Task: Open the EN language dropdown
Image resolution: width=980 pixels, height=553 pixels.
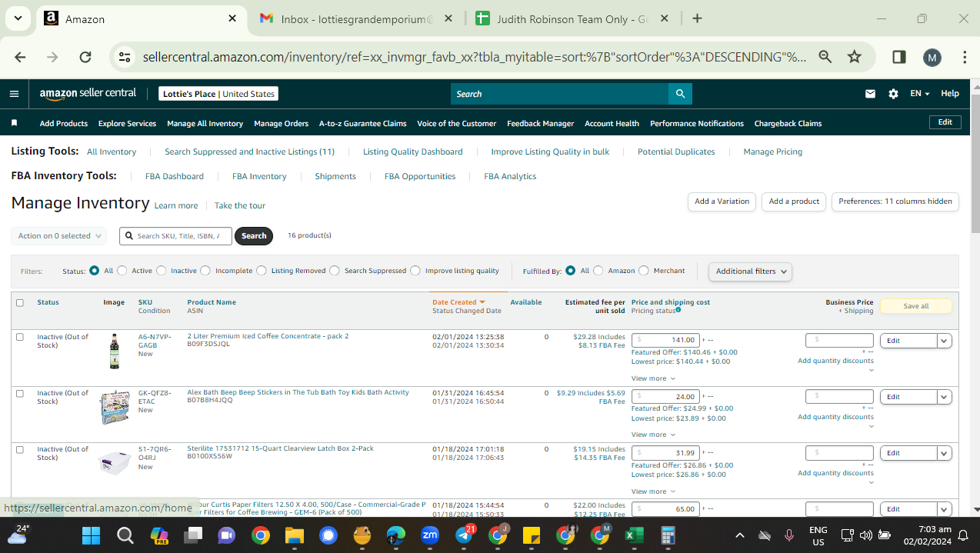Action: 920,94
